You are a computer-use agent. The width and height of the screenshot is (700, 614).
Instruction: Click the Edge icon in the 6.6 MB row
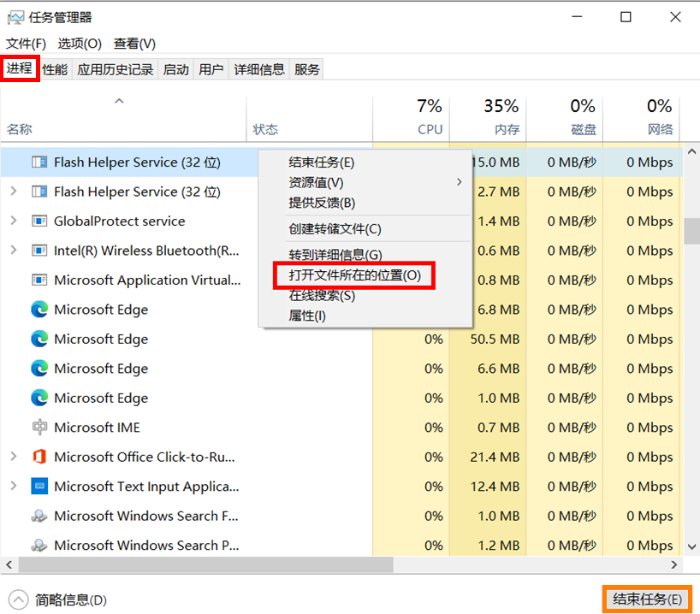coord(39,368)
